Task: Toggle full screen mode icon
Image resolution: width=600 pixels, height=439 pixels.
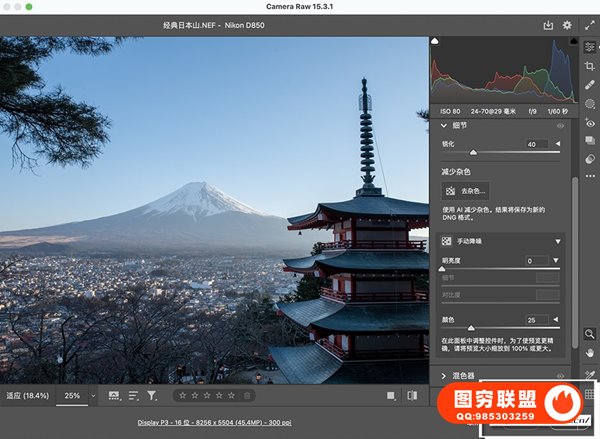Action: (x=589, y=25)
